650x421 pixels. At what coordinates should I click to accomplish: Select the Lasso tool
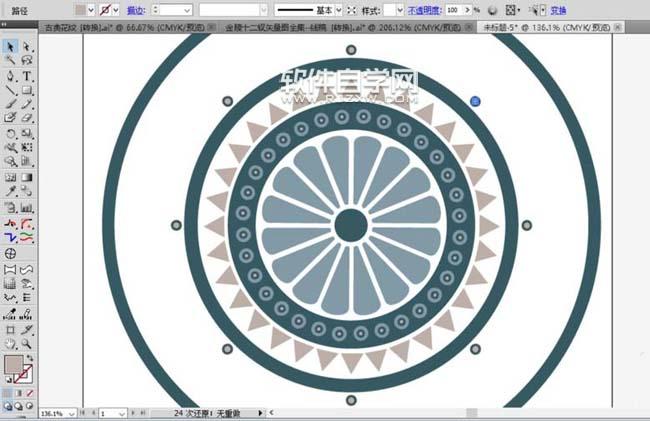click(x=27, y=60)
